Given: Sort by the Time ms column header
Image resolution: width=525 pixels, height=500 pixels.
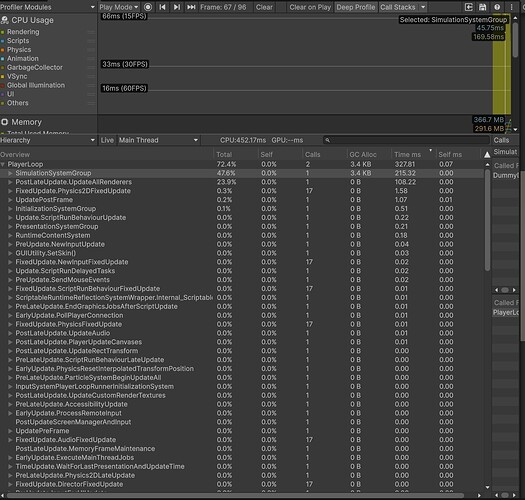Looking at the screenshot, I should coord(414,154).
